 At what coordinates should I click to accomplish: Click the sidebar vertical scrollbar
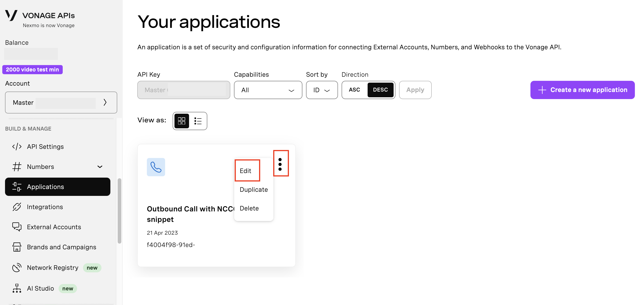pyautogui.click(x=119, y=211)
